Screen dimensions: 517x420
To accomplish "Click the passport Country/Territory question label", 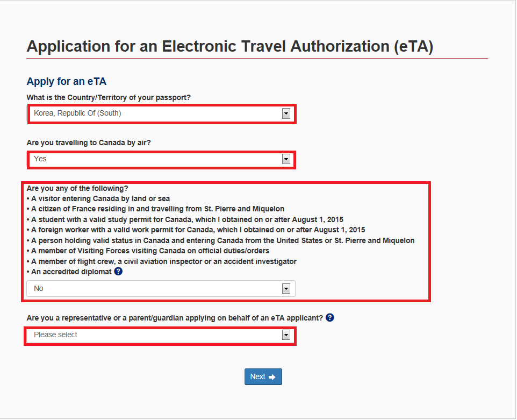I will pos(109,98).
